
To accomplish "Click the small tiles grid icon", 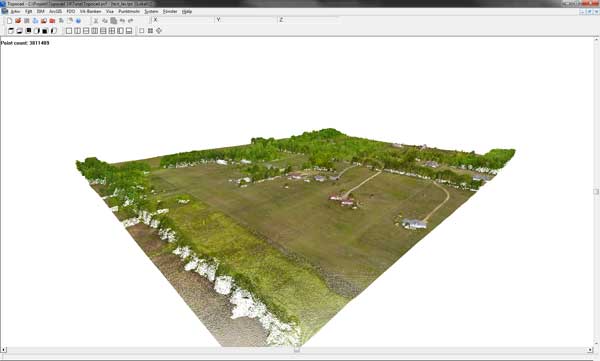I will pyautogui.click(x=150, y=31).
